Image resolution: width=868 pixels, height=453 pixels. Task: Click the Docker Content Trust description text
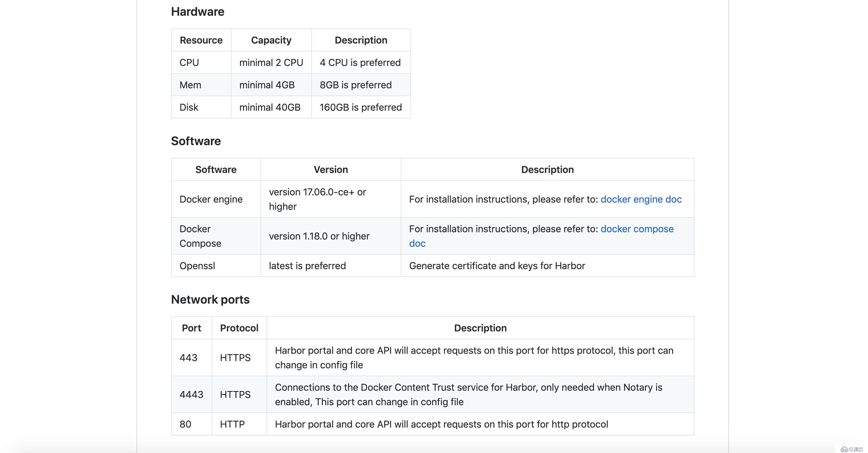pos(469,394)
